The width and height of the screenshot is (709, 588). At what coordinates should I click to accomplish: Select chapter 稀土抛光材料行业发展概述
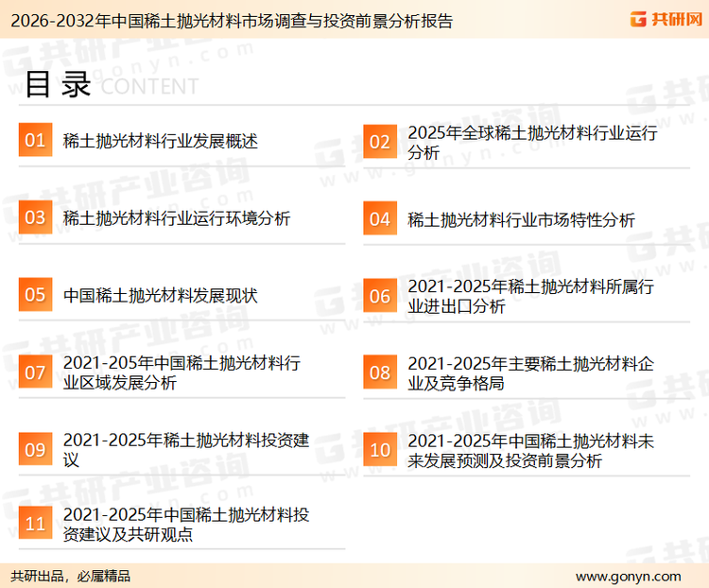pos(161,141)
